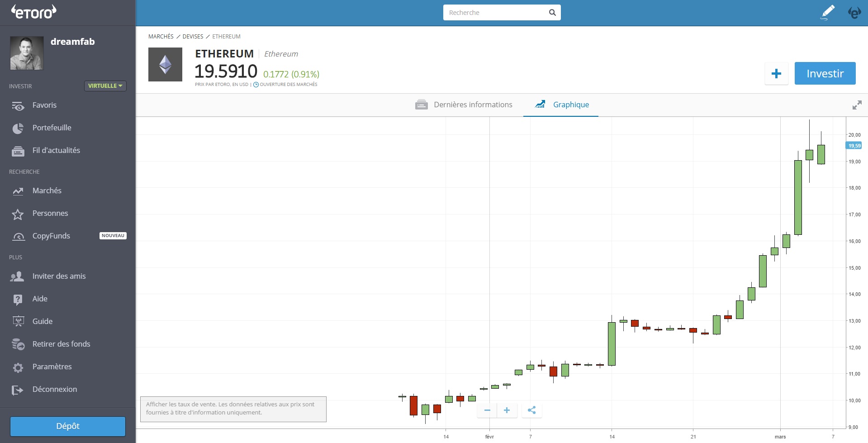Click the Fil d'actualités news icon
Image resolution: width=868 pixels, height=443 pixels.
[x=18, y=151]
